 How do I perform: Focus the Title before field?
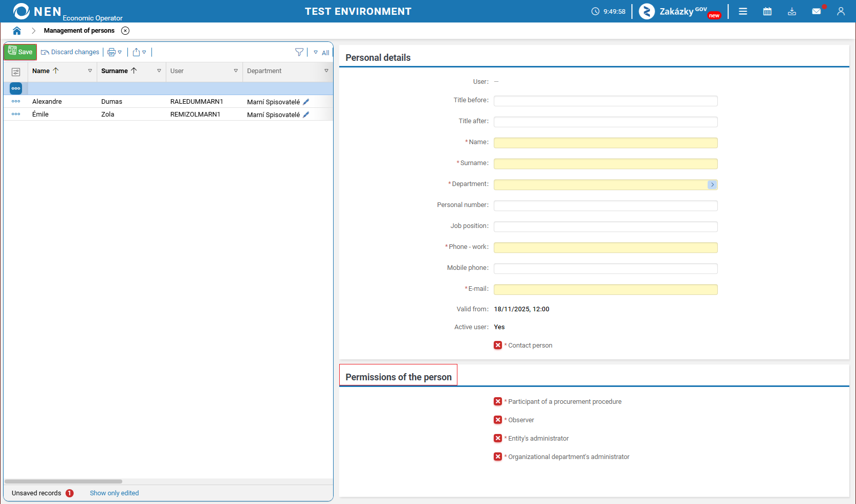(605, 101)
